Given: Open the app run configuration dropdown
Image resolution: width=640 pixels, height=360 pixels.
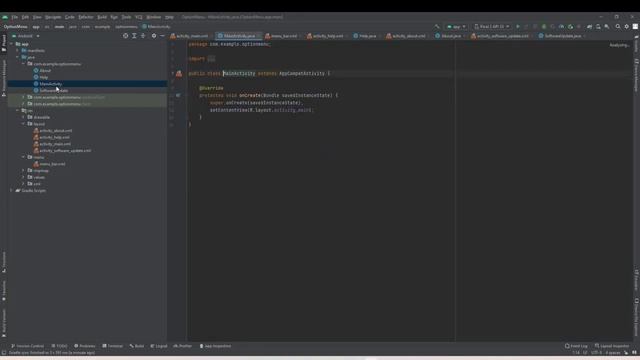Looking at the screenshot, I should click(456, 27).
